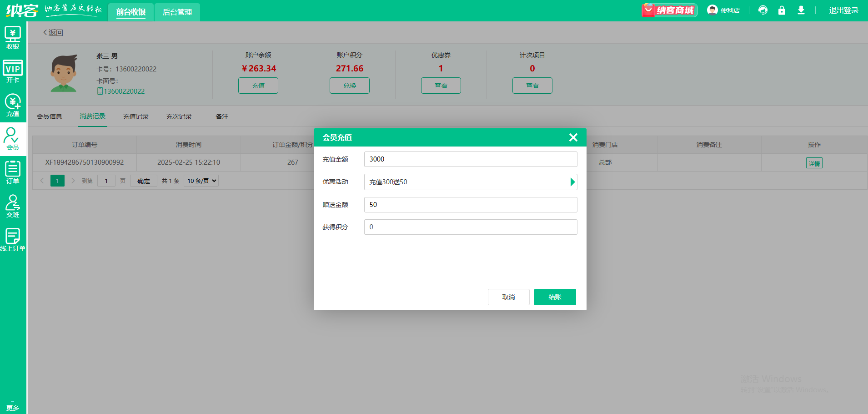Click the lock screen icon
The height and width of the screenshot is (414, 868).
pos(782,10)
